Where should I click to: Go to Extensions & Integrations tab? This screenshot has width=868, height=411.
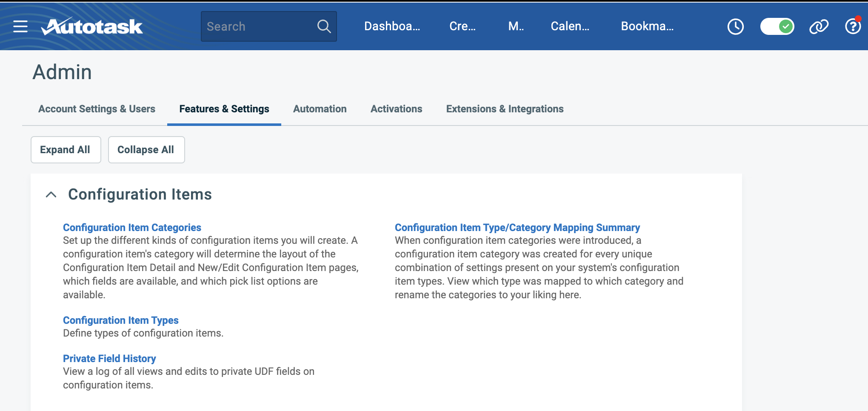(505, 109)
